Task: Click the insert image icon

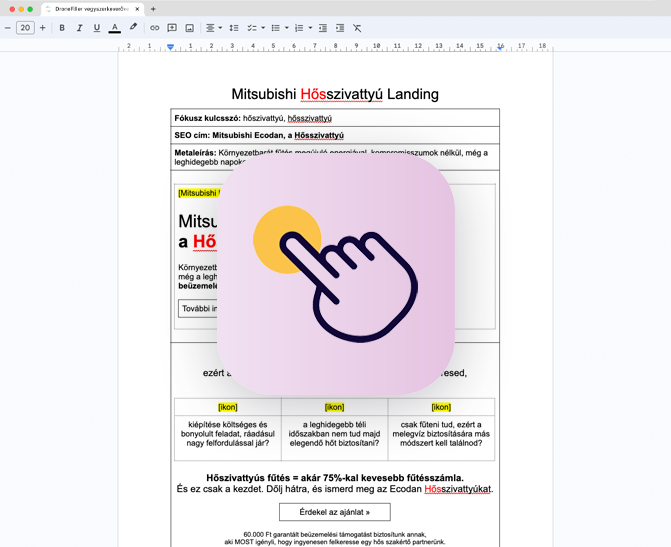Action: (189, 28)
